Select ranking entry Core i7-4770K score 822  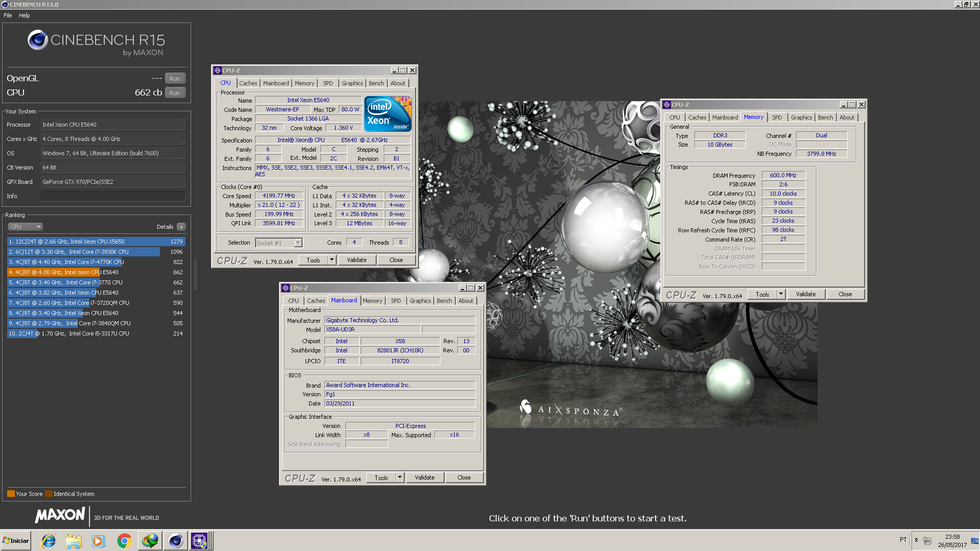(96, 262)
